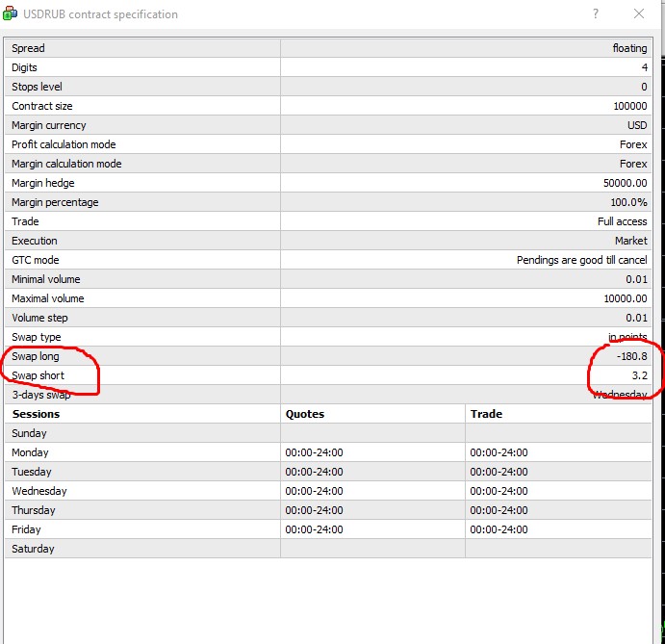The width and height of the screenshot is (665, 644).
Task: Select the Monday session row
Action: pos(30,452)
